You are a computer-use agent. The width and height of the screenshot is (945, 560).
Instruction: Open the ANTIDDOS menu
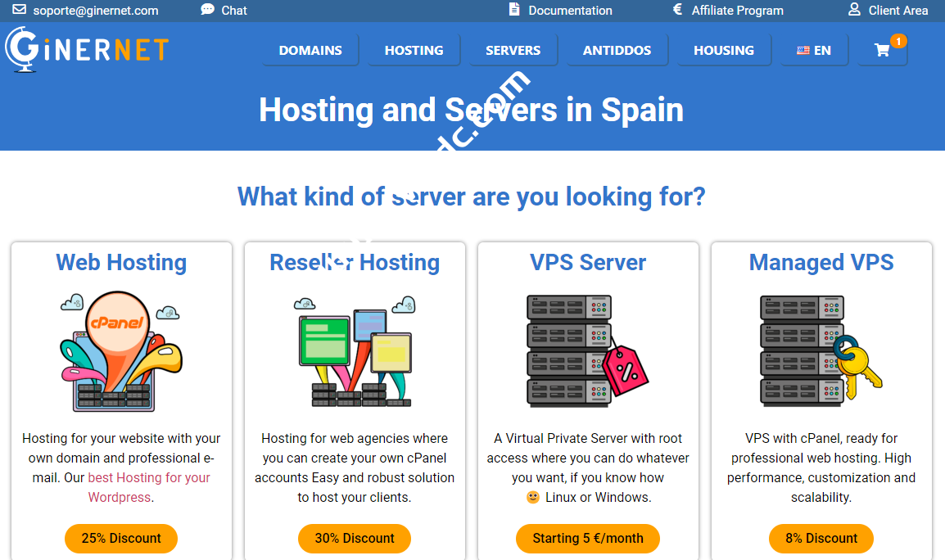pos(617,50)
